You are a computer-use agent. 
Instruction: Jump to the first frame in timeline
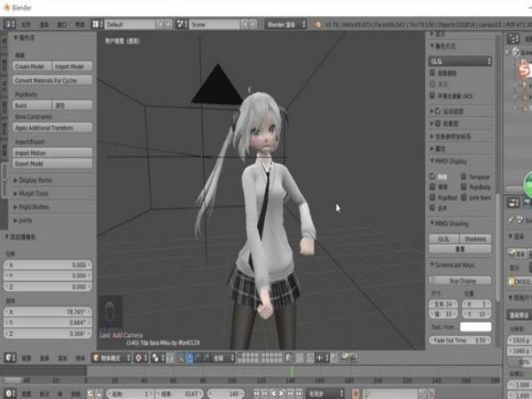coord(257,394)
